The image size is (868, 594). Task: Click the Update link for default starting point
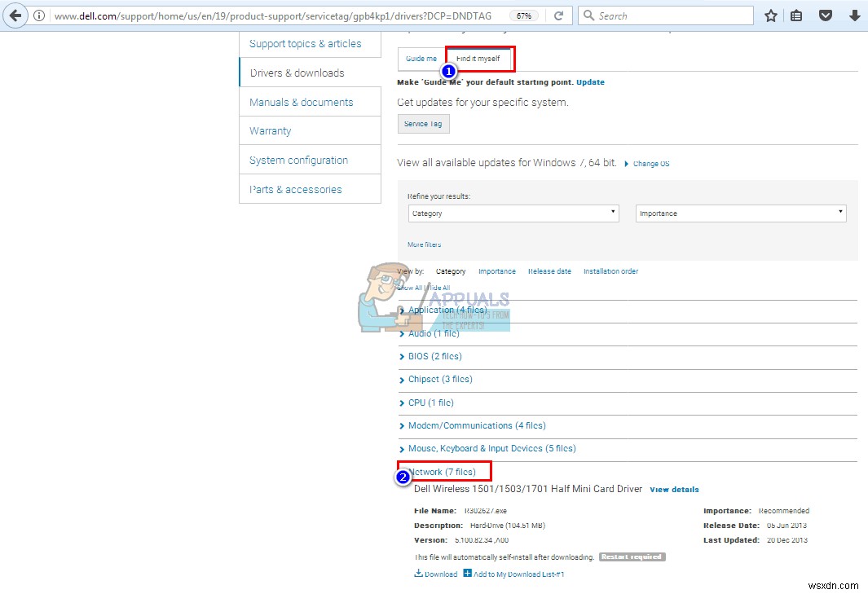click(x=590, y=82)
